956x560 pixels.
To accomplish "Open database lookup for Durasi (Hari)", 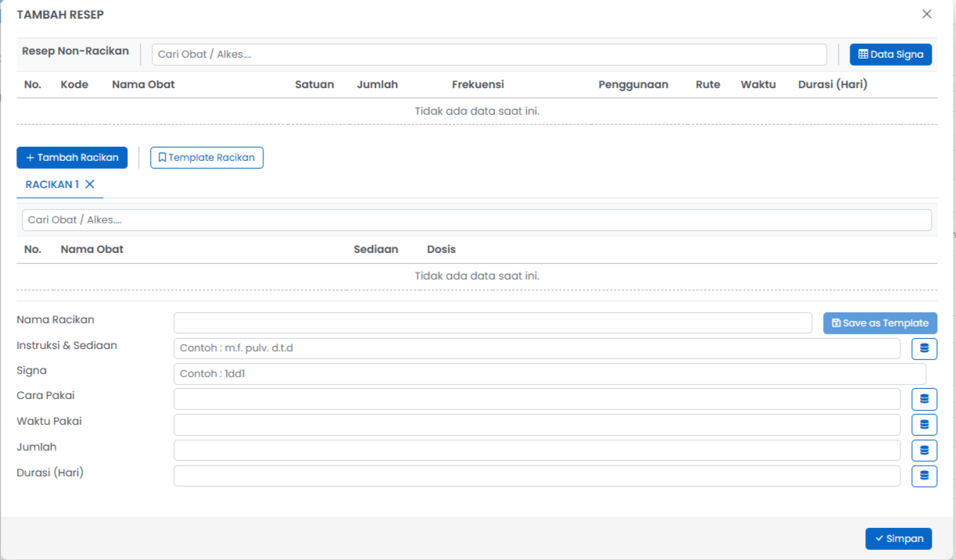I will coord(924,476).
